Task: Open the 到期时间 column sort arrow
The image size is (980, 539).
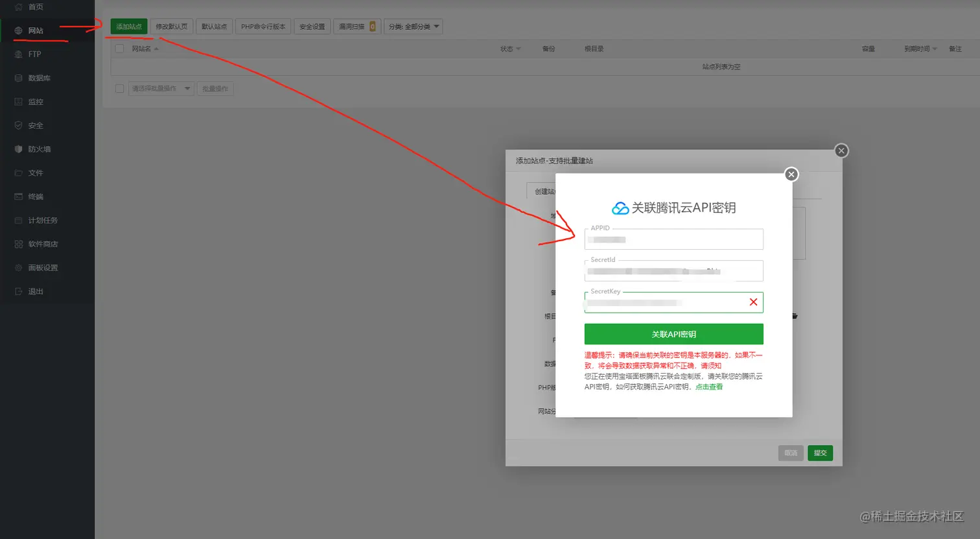Action: (935, 49)
